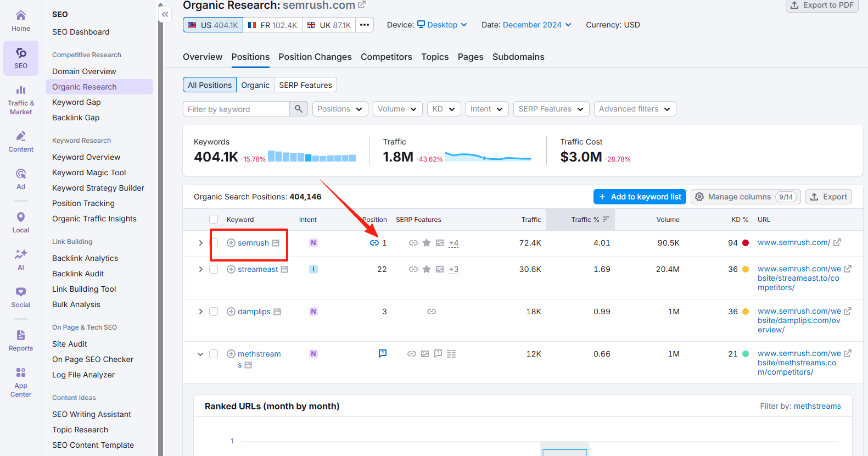Expand the Advanced filters dropdown
This screenshot has height=456, width=868.
point(635,109)
